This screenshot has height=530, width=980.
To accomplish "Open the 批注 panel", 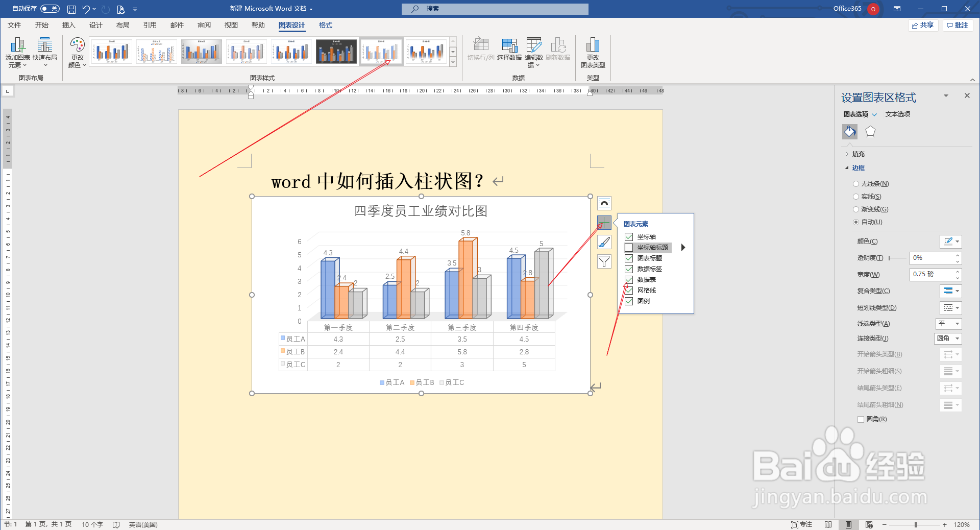I will (x=957, y=25).
